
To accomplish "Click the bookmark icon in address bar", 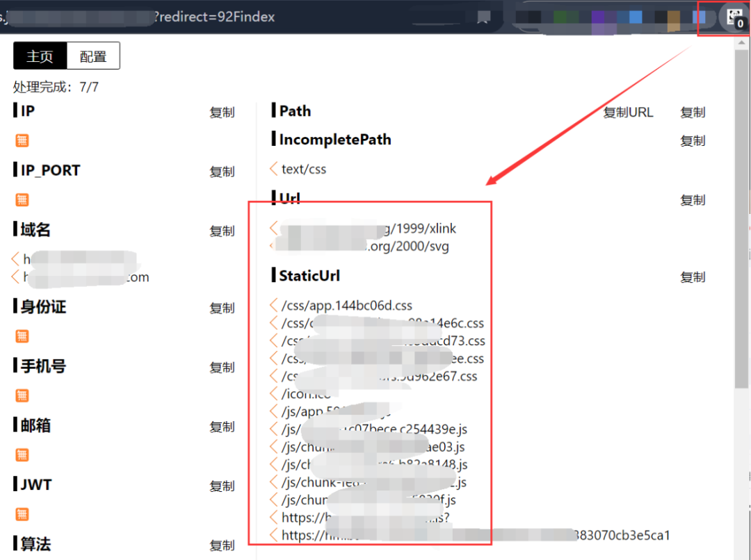I will 484,17.
